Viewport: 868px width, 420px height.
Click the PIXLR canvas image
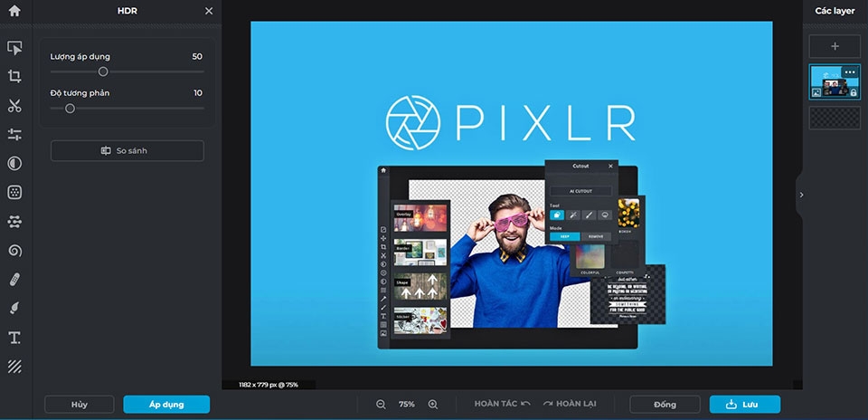coord(512,194)
